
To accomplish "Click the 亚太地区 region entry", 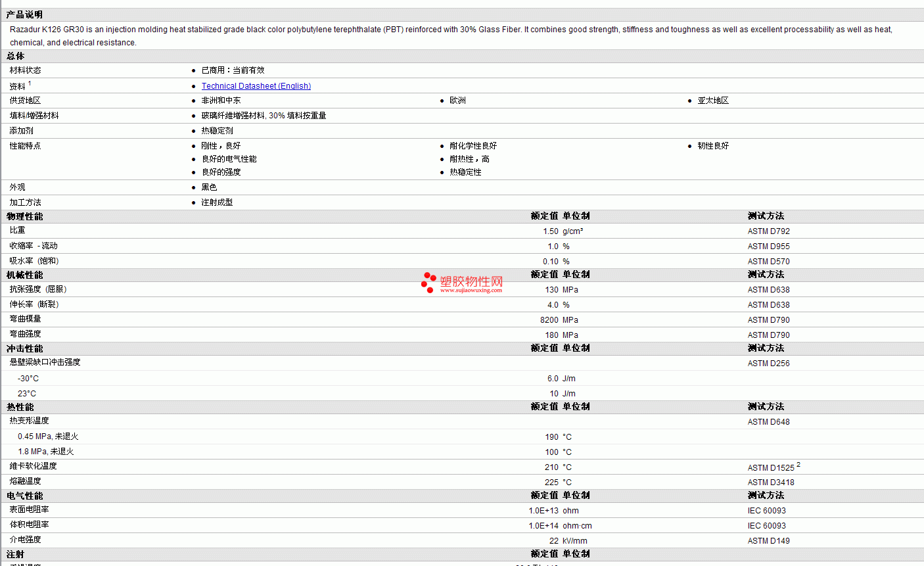I will click(713, 101).
